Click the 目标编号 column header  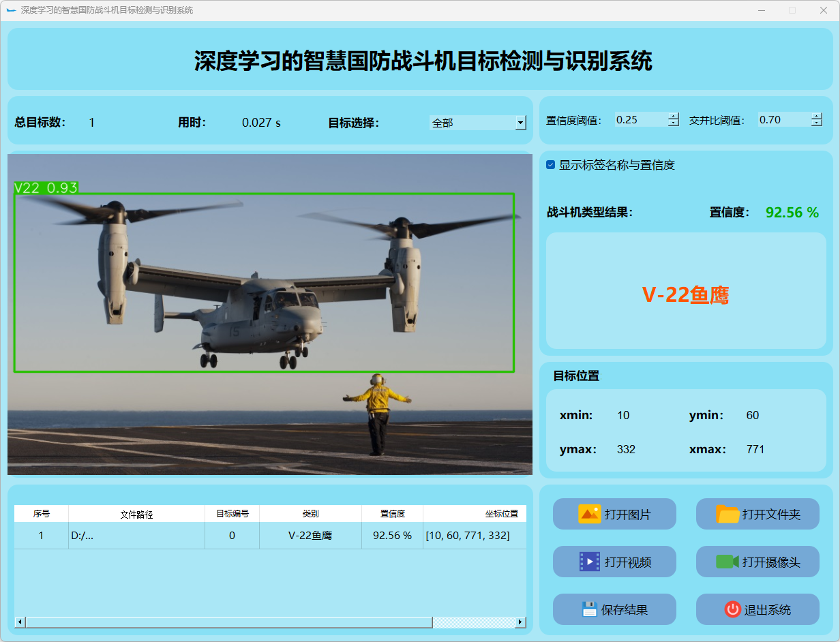point(232,514)
